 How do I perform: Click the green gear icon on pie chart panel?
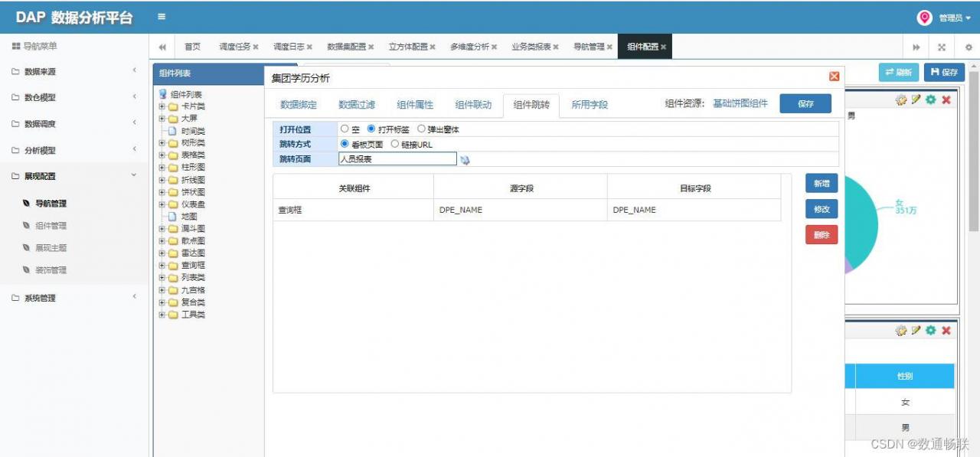(931, 100)
